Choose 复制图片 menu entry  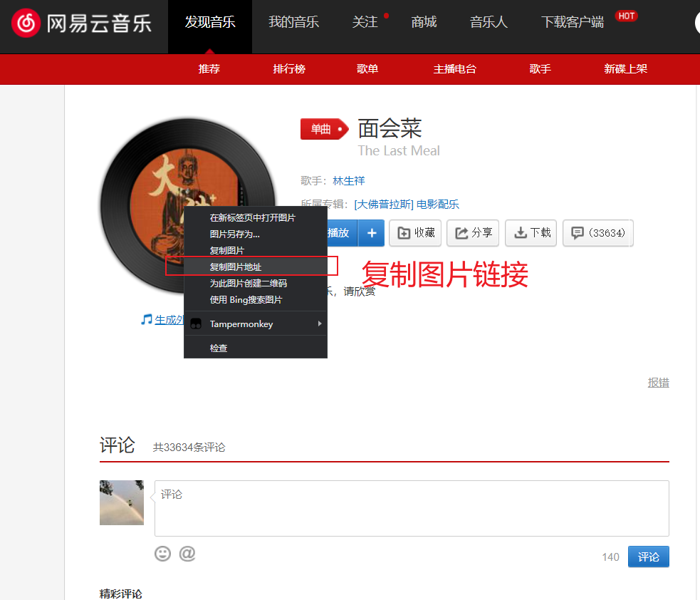256,251
